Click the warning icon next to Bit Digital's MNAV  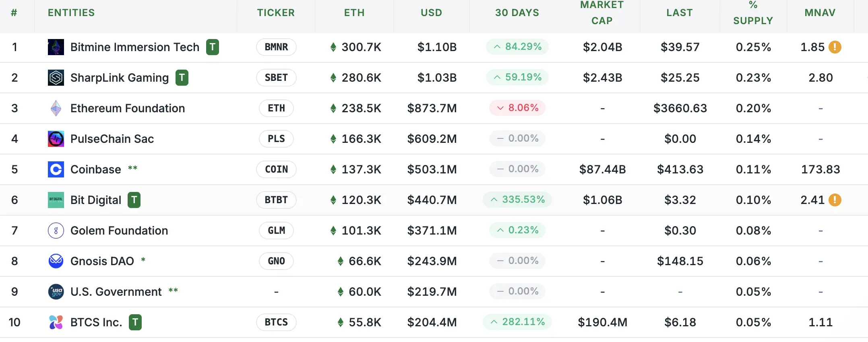point(835,200)
